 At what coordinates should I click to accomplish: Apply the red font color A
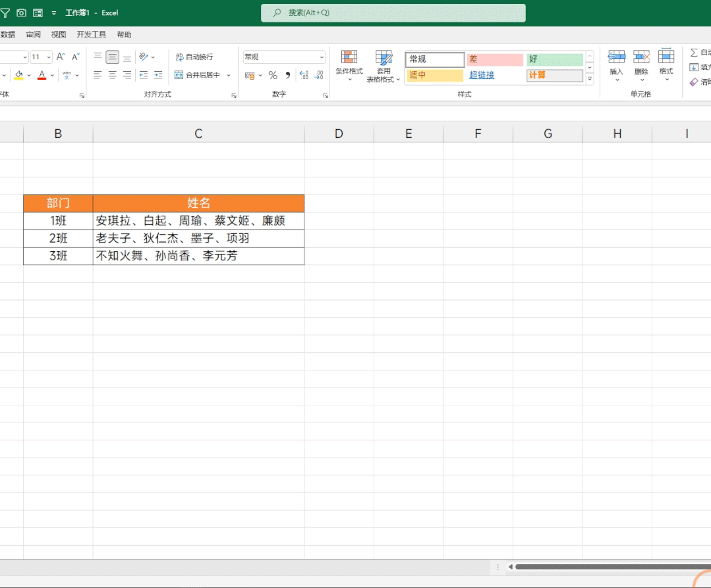42,75
